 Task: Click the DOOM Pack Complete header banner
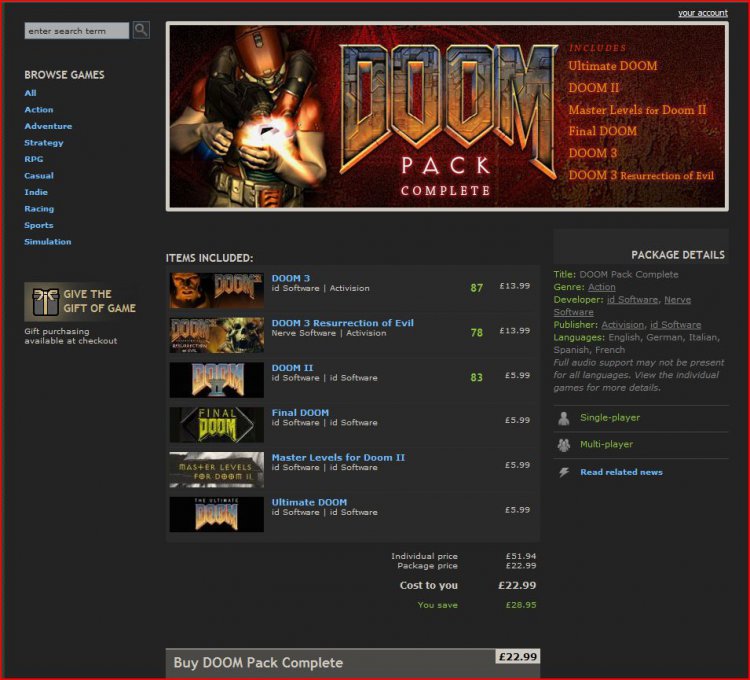(x=447, y=116)
